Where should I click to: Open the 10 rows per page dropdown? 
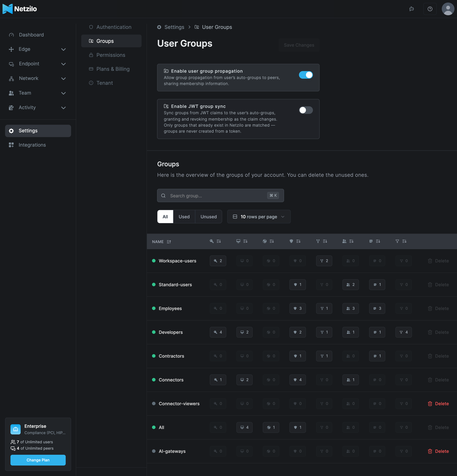pos(259,217)
